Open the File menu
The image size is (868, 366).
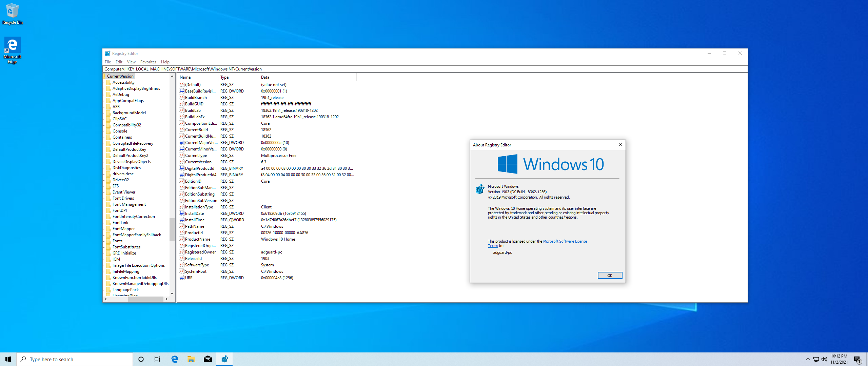click(x=108, y=62)
